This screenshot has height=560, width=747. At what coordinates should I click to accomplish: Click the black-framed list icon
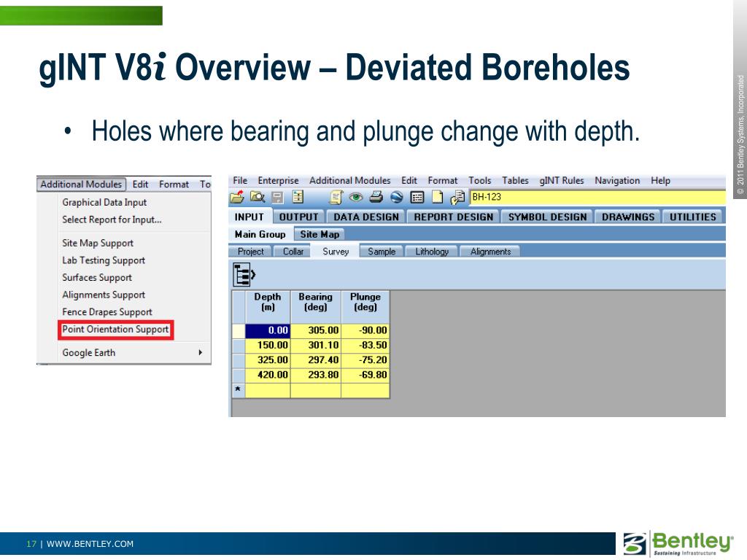tap(417, 197)
